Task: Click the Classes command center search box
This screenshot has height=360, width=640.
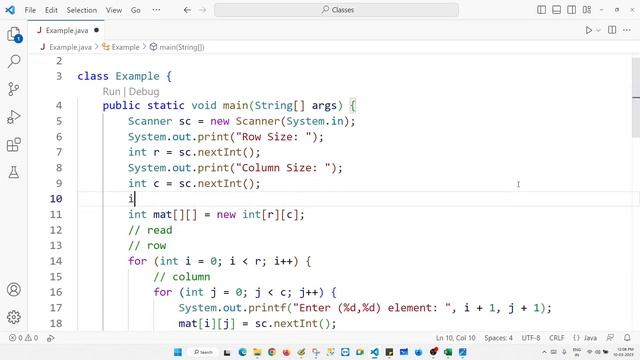Action: pyautogui.click(x=336, y=10)
